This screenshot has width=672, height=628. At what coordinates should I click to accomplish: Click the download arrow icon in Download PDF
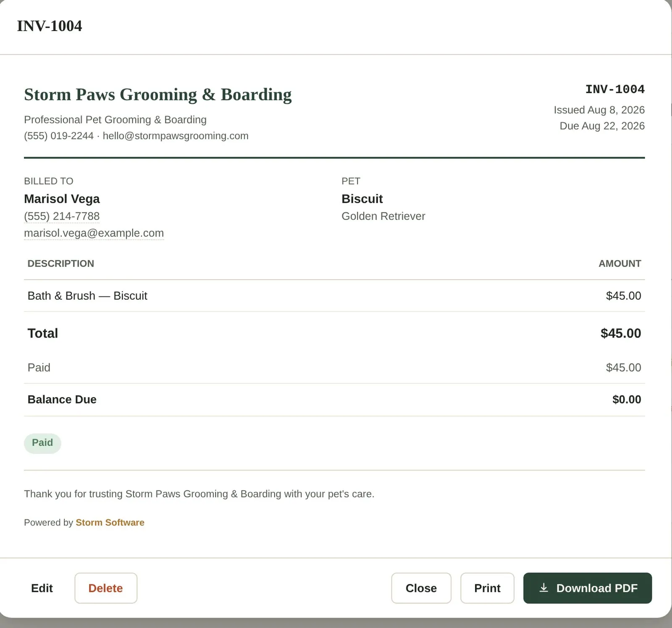[543, 588]
